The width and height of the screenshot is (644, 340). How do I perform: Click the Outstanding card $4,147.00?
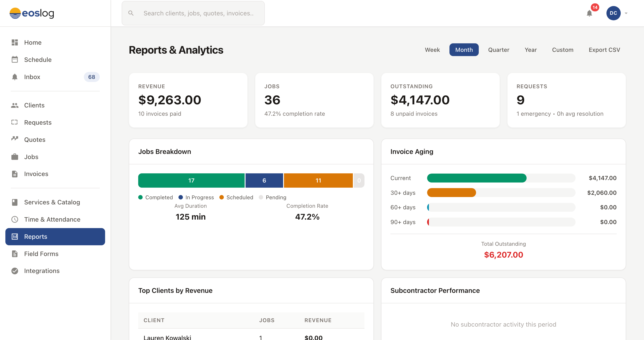coord(441,100)
